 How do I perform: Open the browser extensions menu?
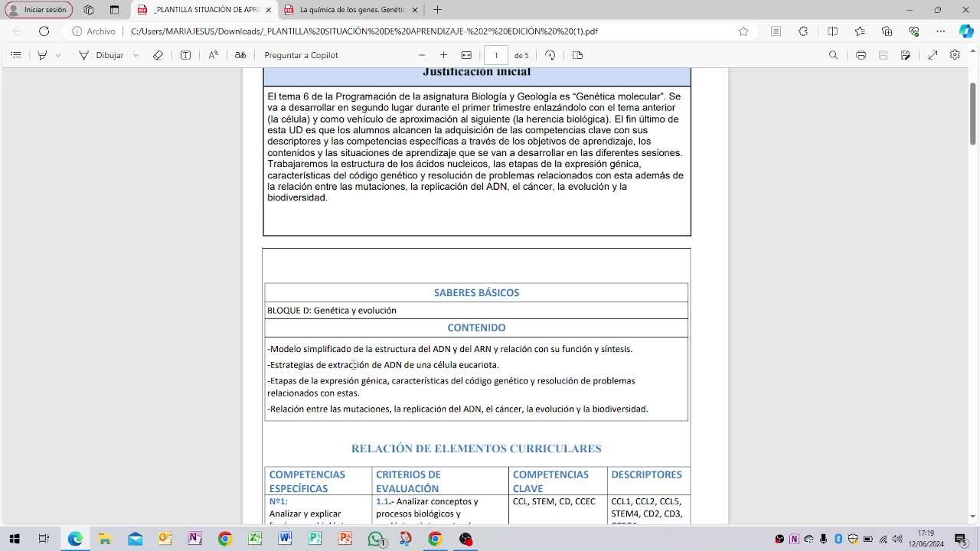(x=803, y=31)
